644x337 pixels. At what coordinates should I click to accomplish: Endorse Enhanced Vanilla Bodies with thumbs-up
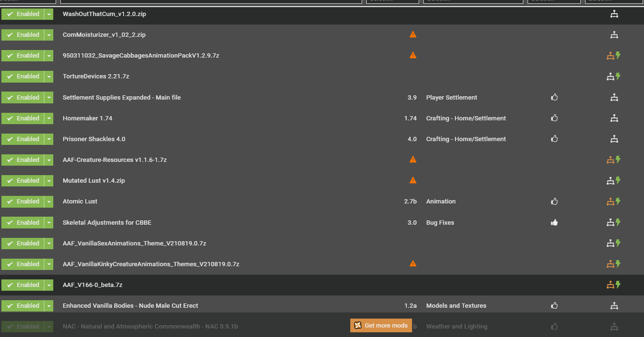554,306
